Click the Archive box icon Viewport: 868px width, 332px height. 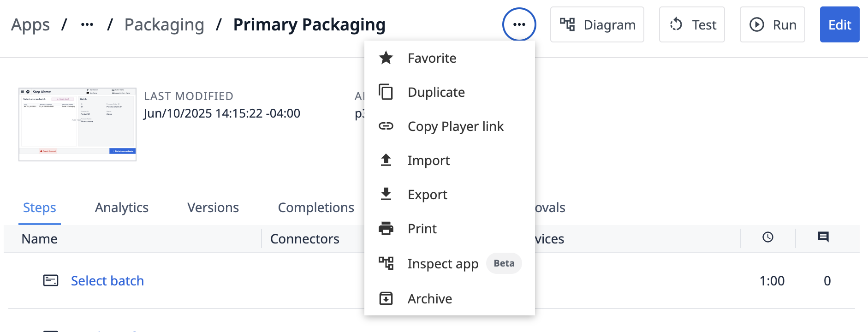tap(386, 298)
